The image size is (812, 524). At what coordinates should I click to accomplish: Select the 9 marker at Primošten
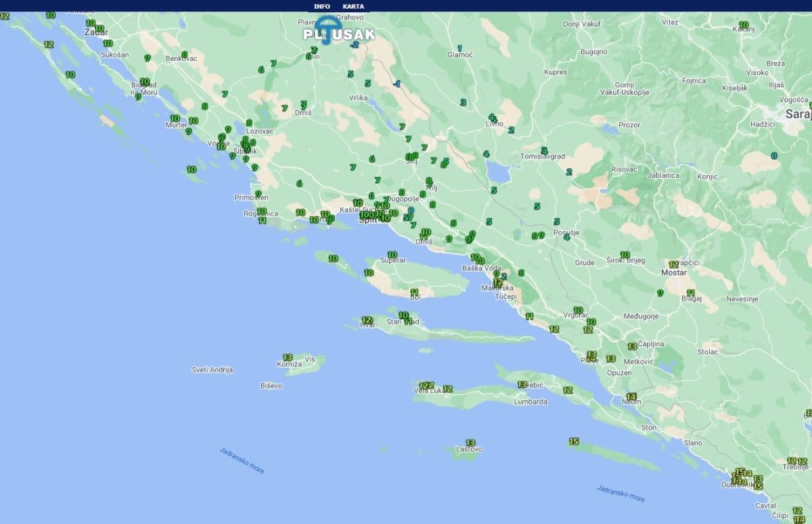click(258, 193)
